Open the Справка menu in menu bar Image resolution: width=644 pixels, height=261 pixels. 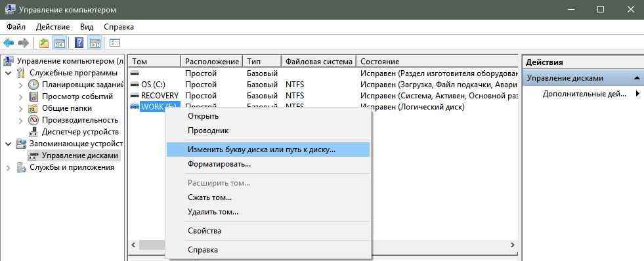[x=119, y=27]
